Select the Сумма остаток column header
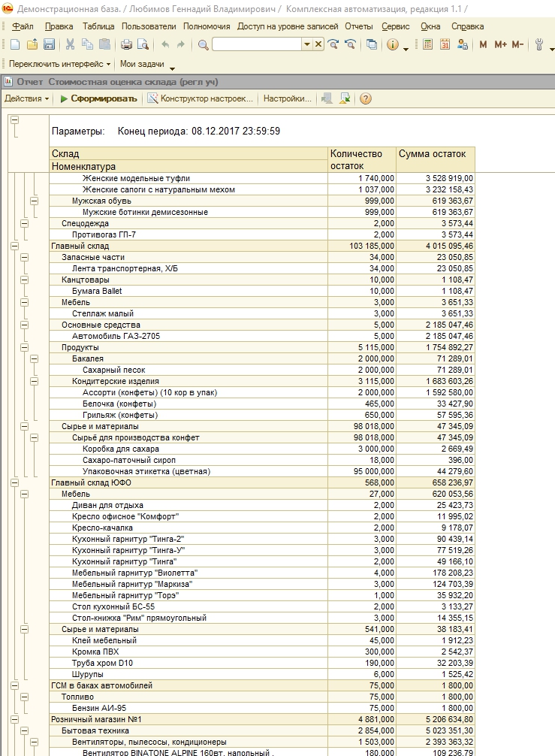The width and height of the screenshot is (555, 756). coord(435,159)
